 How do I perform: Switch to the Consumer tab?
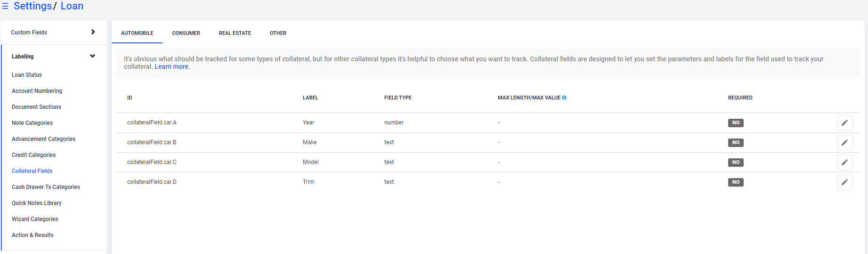pos(186,33)
